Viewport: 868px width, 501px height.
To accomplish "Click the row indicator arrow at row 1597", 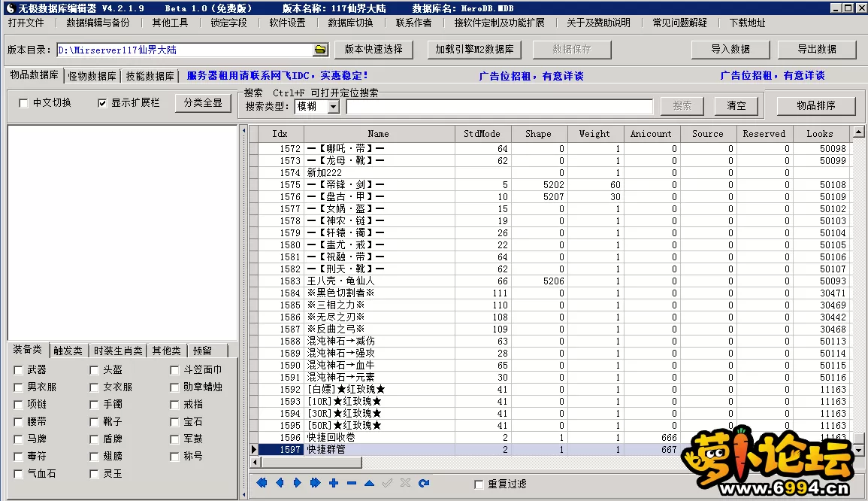I will pyautogui.click(x=254, y=449).
